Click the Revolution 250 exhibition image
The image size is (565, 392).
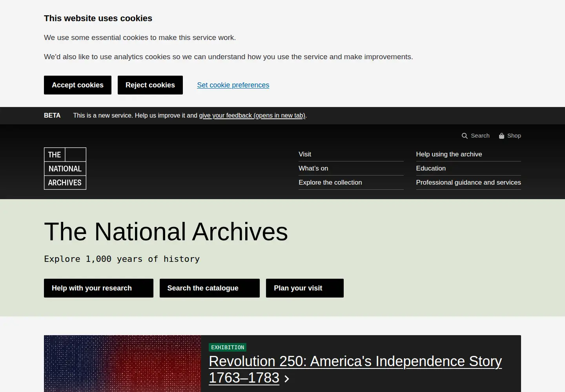pos(122,363)
